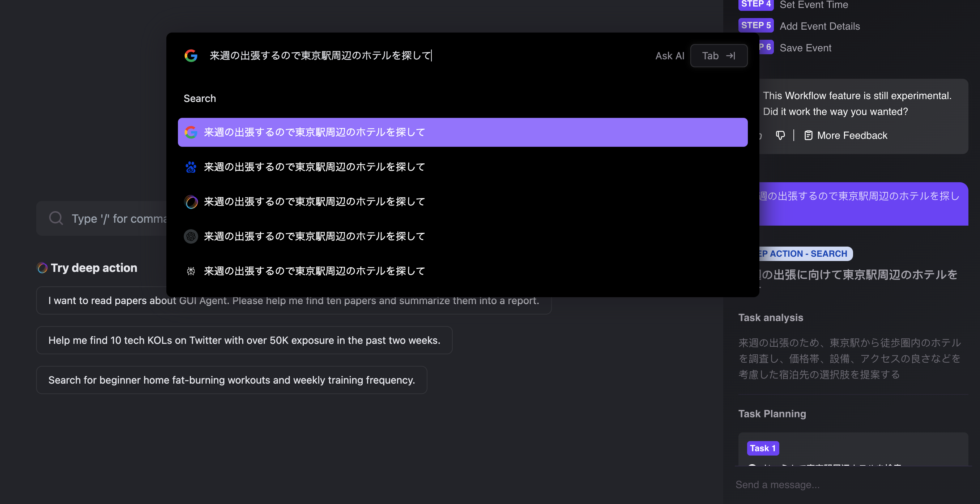Click the Try deep action heading

[94, 268]
